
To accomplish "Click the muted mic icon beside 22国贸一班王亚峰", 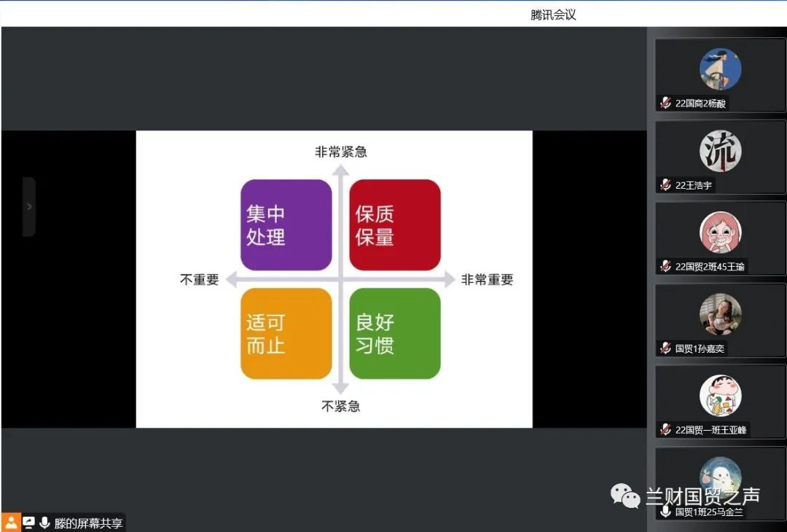I will pos(665,430).
